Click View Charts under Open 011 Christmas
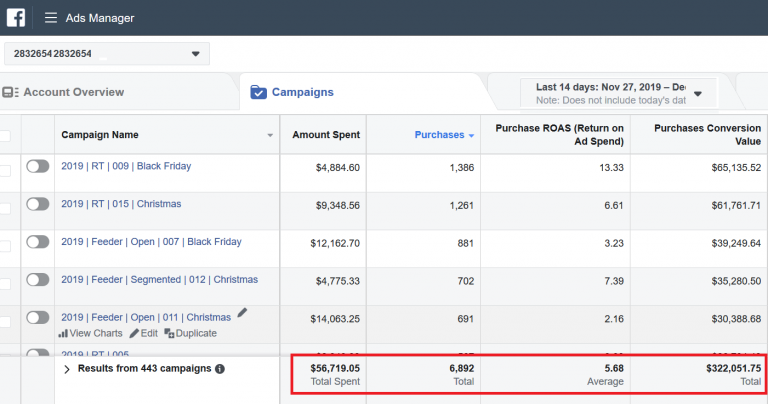 [x=91, y=333]
